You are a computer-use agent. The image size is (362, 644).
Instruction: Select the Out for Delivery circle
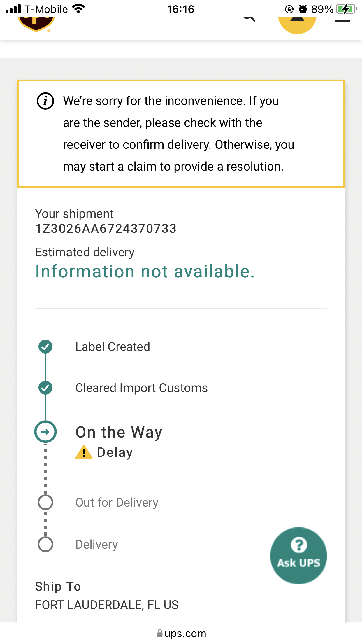tap(45, 502)
